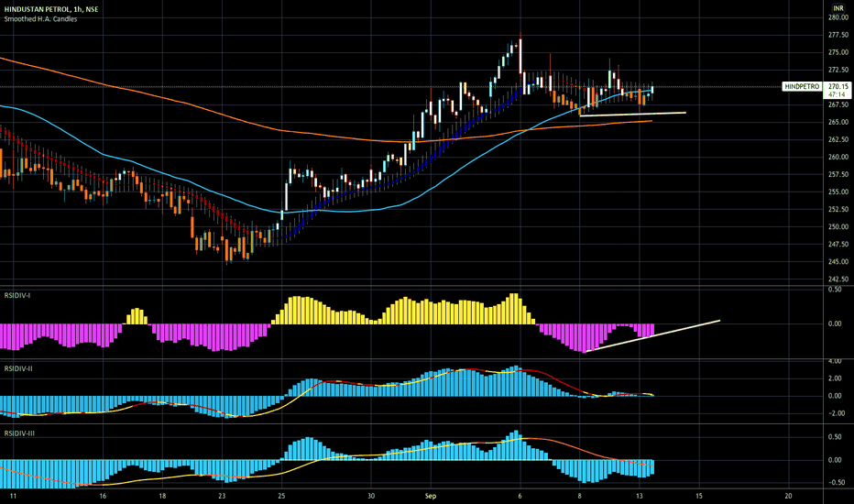The image size is (854, 504).
Task: Click the 250.00 price axis label
Action: tap(838, 226)
